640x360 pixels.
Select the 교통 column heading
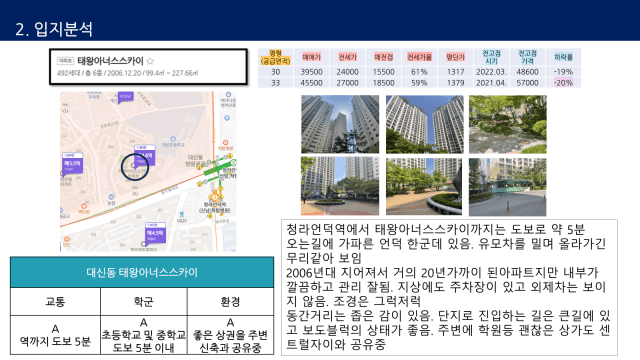click(55, 302)
